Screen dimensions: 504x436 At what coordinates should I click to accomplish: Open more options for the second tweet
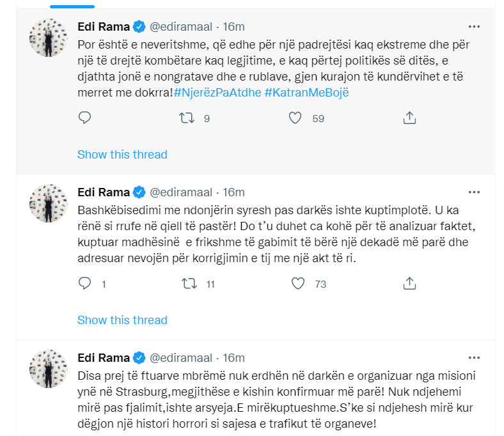coord(474,192)
